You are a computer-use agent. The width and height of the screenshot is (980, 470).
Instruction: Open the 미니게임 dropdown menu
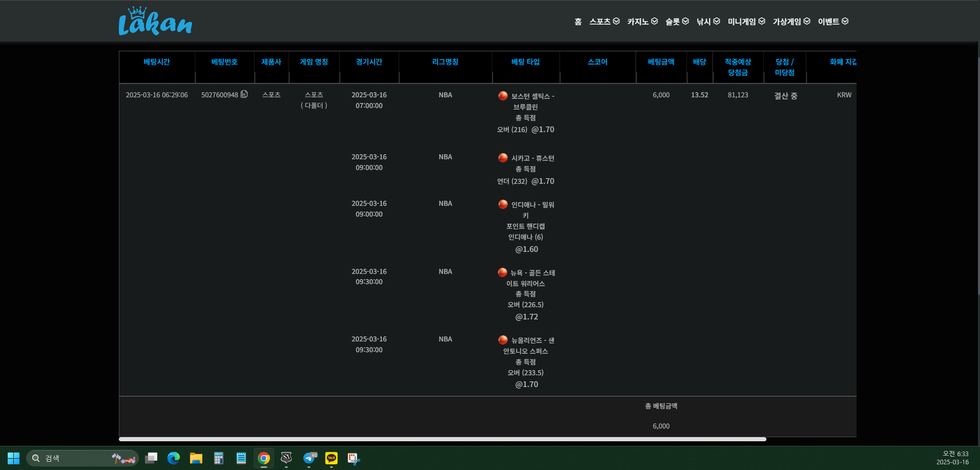point(746,21)
